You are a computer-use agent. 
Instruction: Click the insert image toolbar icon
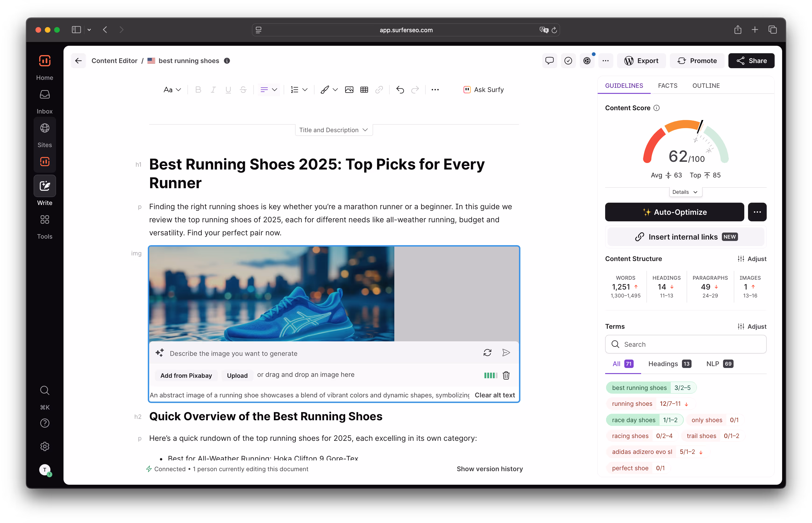349,90
